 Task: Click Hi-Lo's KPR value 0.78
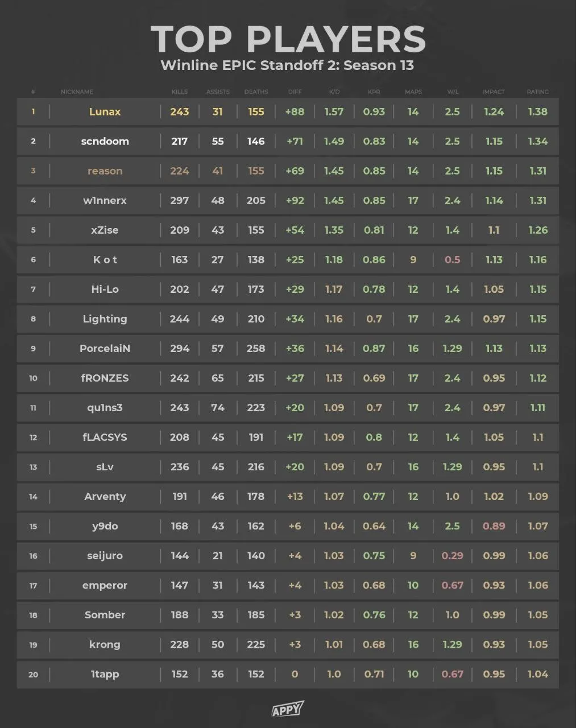pyautogui.click(x=374, y=289)
